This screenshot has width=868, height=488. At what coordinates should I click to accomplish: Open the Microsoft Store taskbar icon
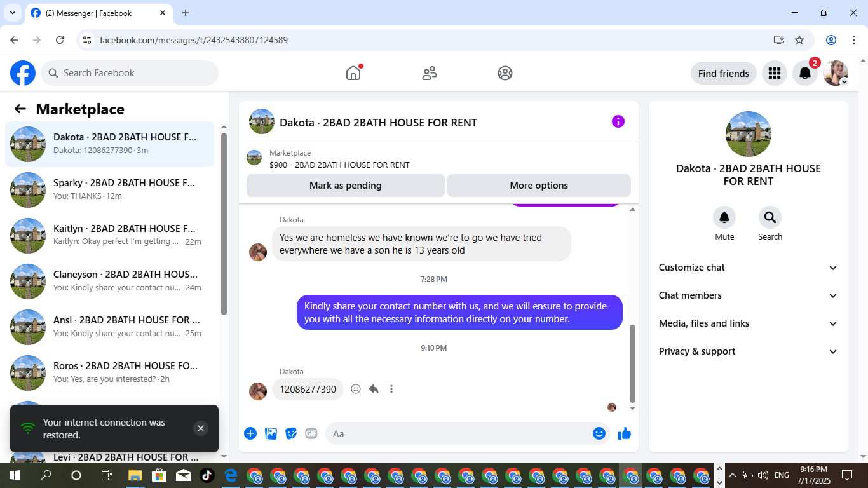pyautogui.click(x=159, y=475)
